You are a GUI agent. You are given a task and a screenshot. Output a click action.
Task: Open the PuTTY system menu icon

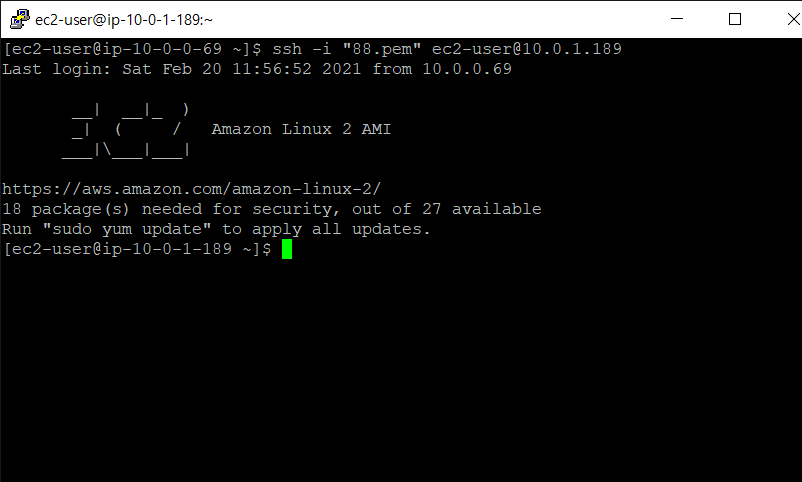tap(19, 19)
